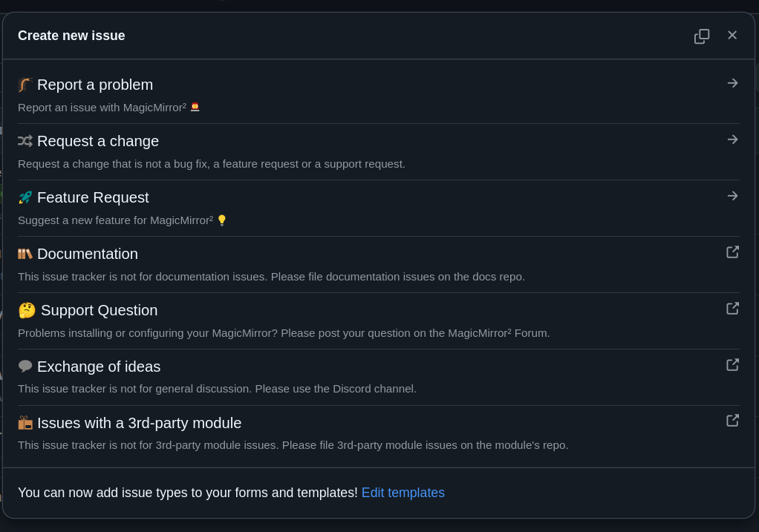The width and height of the screenshot is (759, 532).
Task: Click the arrow beside Report a problem
Action: pos(732,83)
